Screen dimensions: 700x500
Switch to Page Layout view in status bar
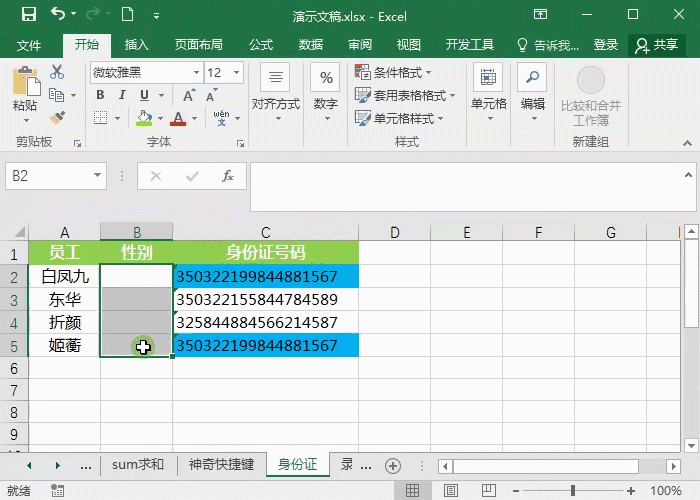pyautogui.click(x=451, y=491)
